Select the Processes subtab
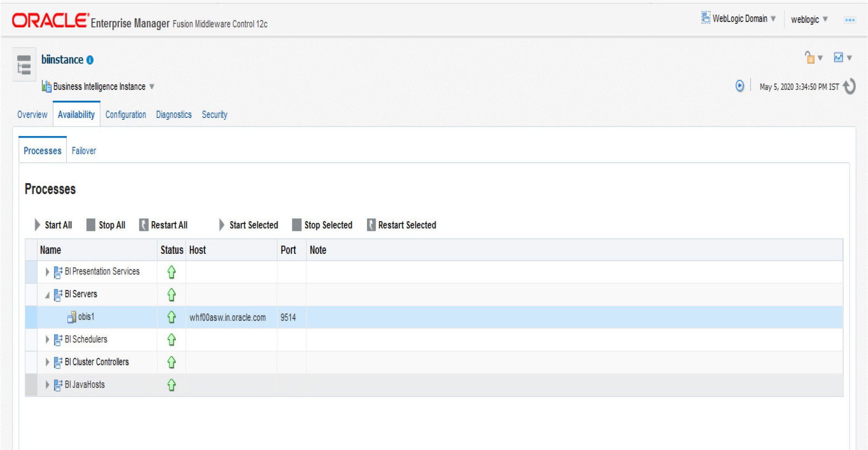This screenshot has width=868, height=450. click(x=43, y=151)
